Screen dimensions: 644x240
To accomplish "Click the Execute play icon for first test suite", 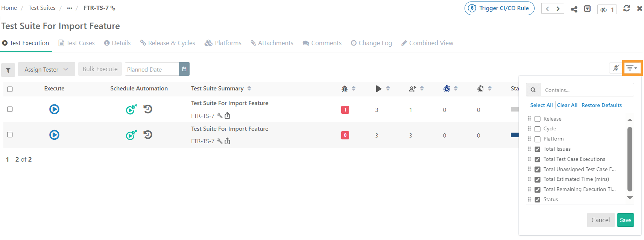I will coord(54,109).
